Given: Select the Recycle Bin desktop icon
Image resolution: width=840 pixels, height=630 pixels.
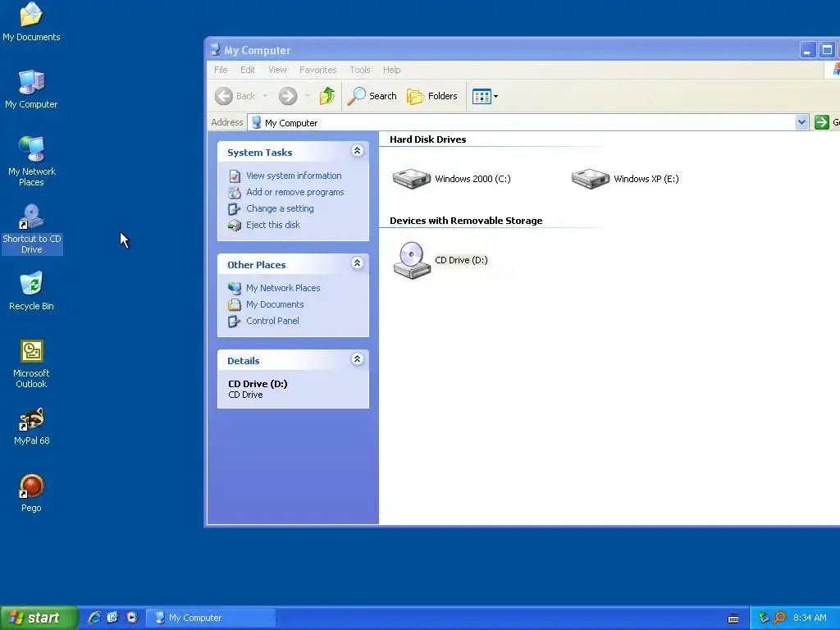Looking at the screenshot, I should click(31, 291).
